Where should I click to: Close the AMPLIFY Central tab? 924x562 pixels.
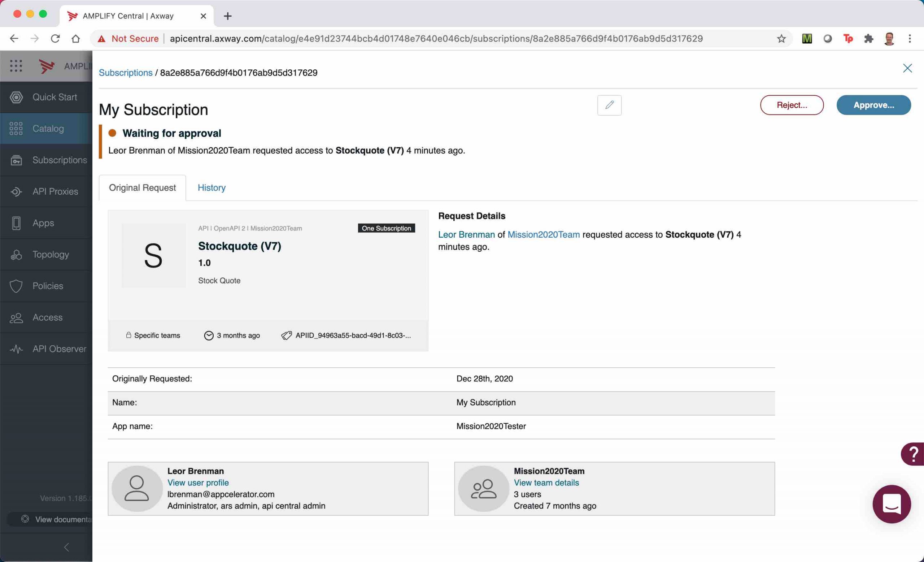point(203,16)
